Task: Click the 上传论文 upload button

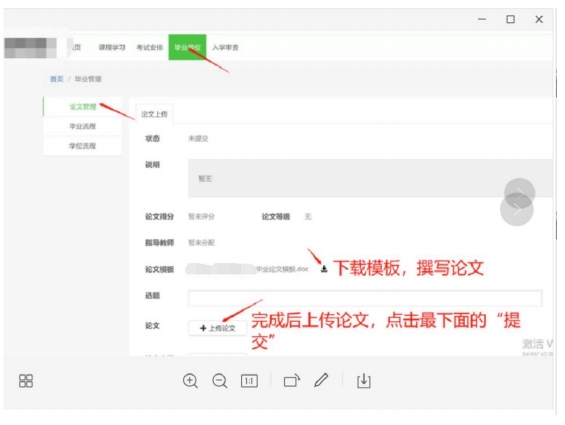Action: (x=218, y=328)
